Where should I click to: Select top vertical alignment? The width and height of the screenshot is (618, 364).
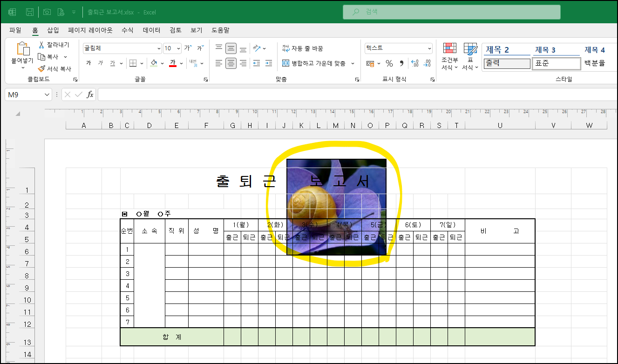[219, 48]
